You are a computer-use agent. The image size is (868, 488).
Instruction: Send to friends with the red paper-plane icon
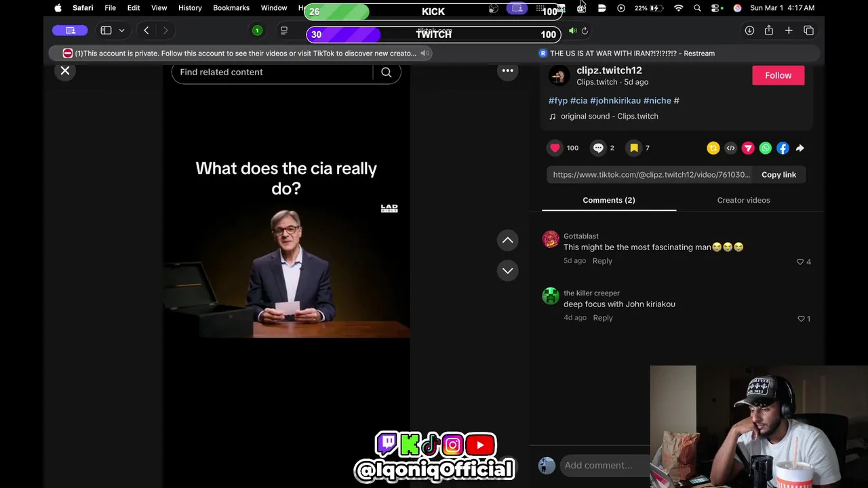[748, 148]
